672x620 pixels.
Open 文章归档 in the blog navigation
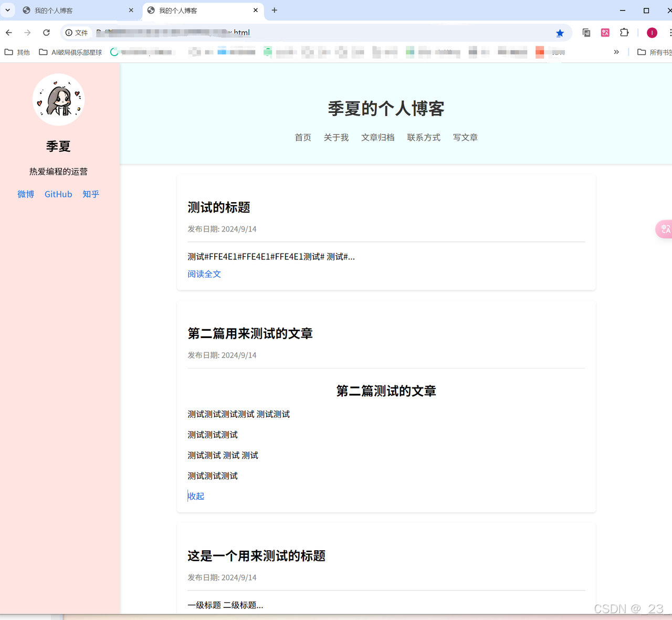tap(378, 137)
